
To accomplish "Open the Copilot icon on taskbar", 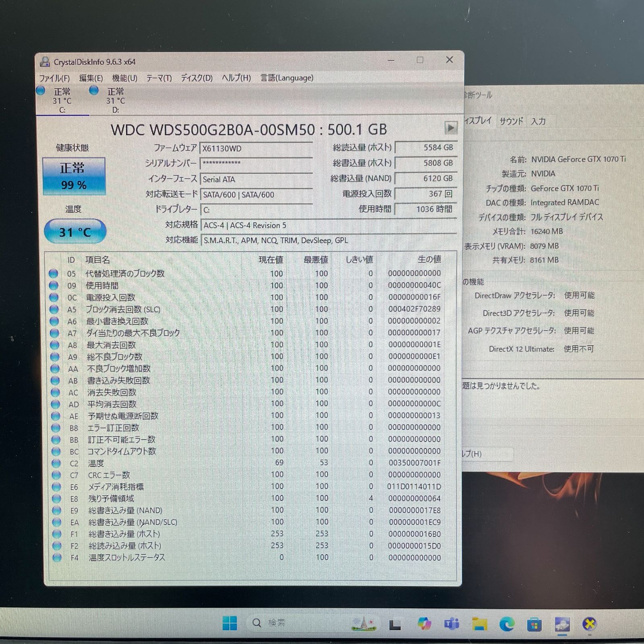I will [424, 624].
